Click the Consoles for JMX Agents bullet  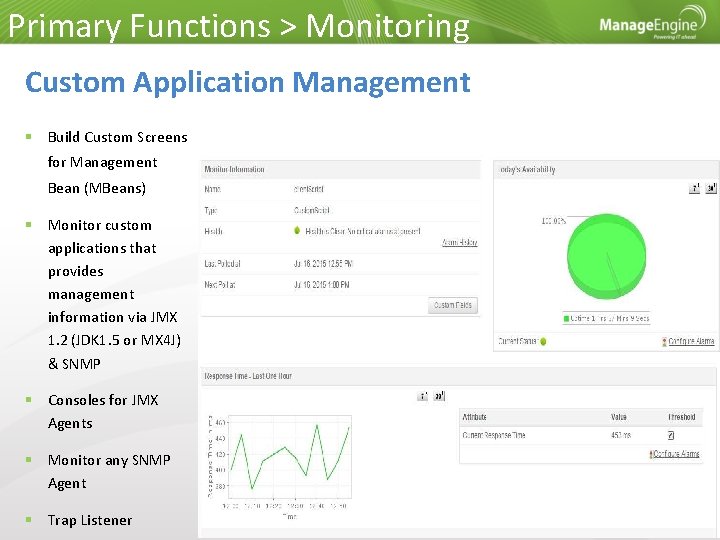[103, 411]
